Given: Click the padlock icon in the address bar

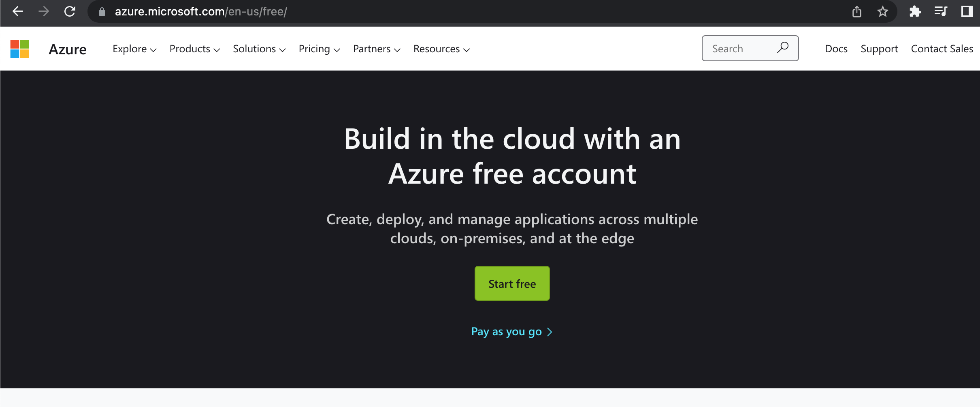Looking at the screenshot, I should pos(102,12).
